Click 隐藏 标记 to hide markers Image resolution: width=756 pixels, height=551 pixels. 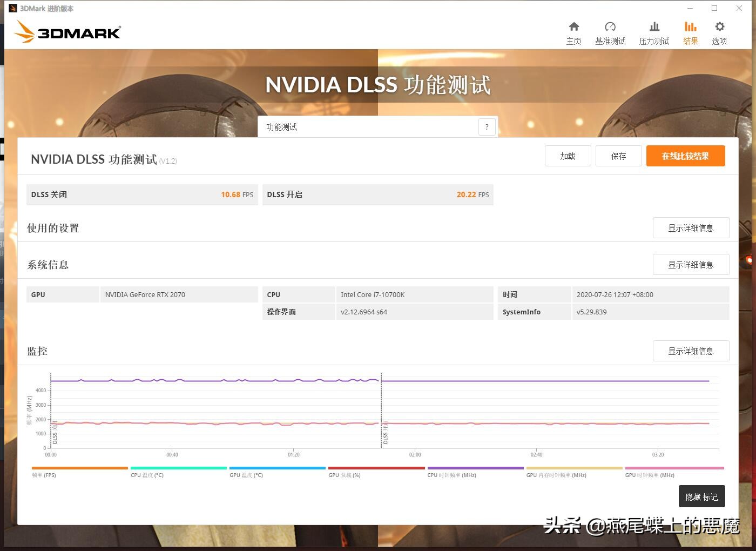pos(701,496)
